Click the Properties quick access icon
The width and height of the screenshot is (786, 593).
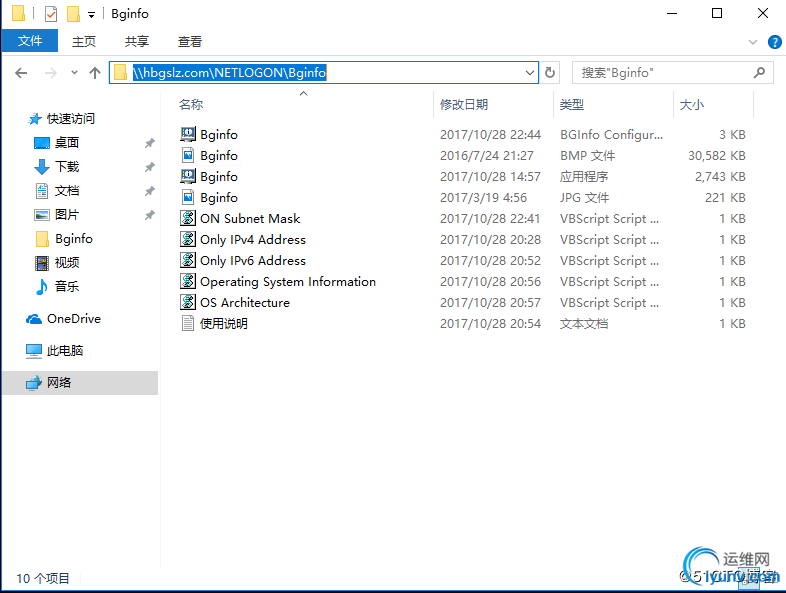[x=51, y=14]
